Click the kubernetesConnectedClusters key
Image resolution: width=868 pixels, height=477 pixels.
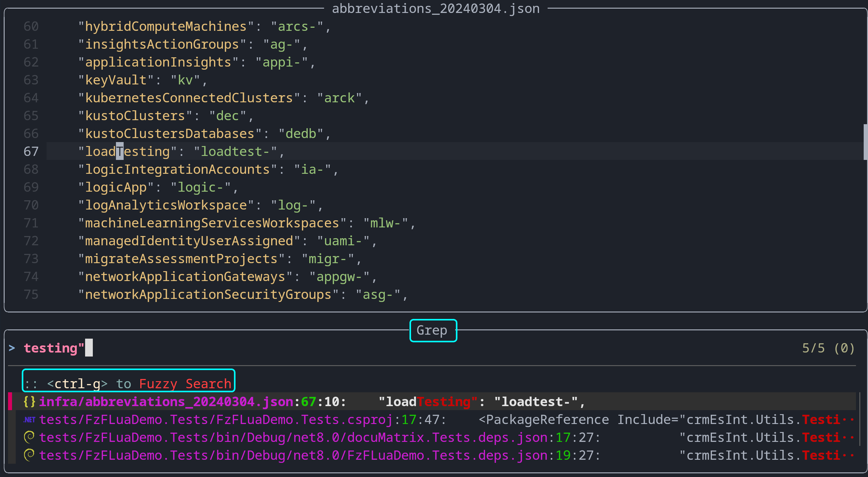coord(189,98)
